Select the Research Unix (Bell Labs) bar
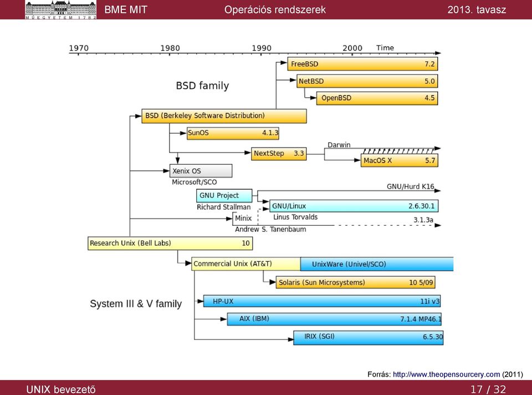The width and height of the screenshot is (532, 395). [170, 243]
